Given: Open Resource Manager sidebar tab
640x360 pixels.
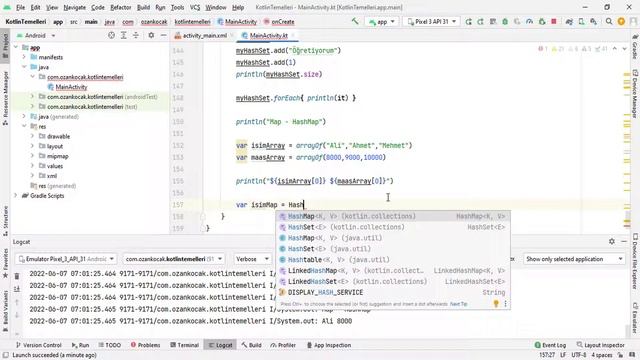Looking at the screenshot, I should coord(5,98).
